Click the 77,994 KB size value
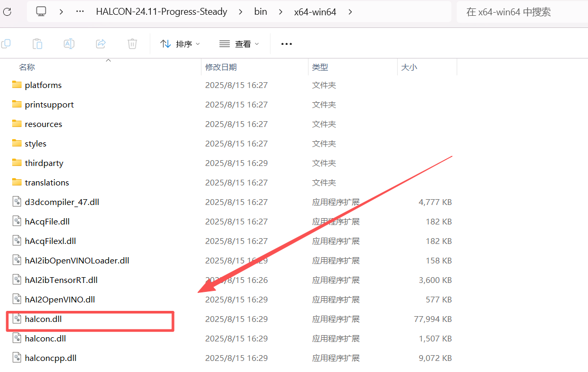Viewport: 588px width, 372px height. tap(433, 319)
